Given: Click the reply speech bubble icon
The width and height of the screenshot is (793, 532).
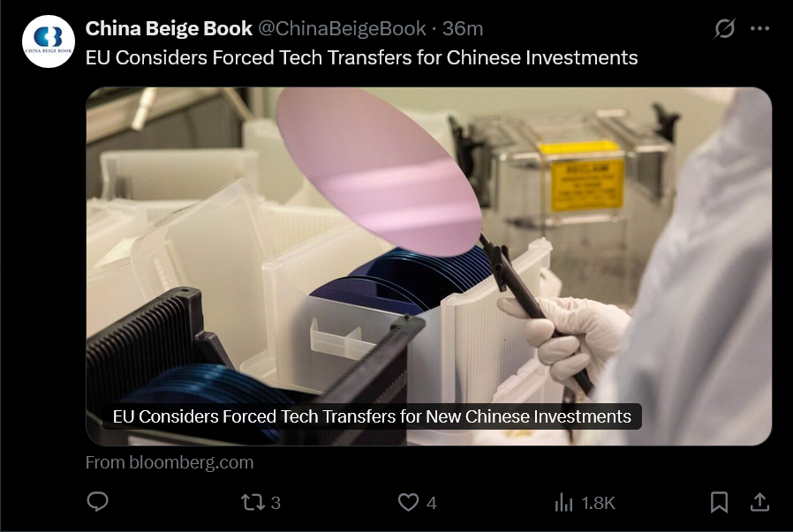Looking at the screenshot, I should click(98, 502).
